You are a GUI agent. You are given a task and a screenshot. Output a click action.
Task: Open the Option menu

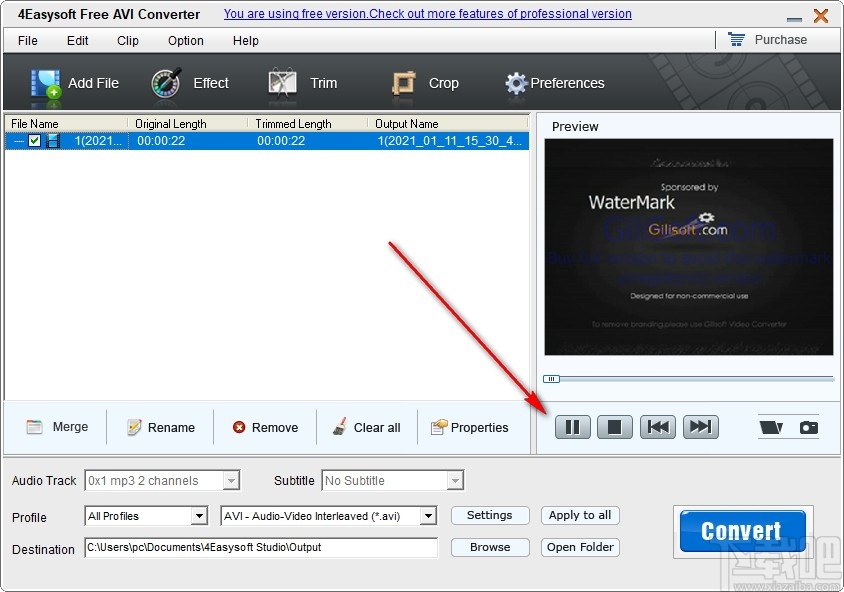tap(185, 41)
